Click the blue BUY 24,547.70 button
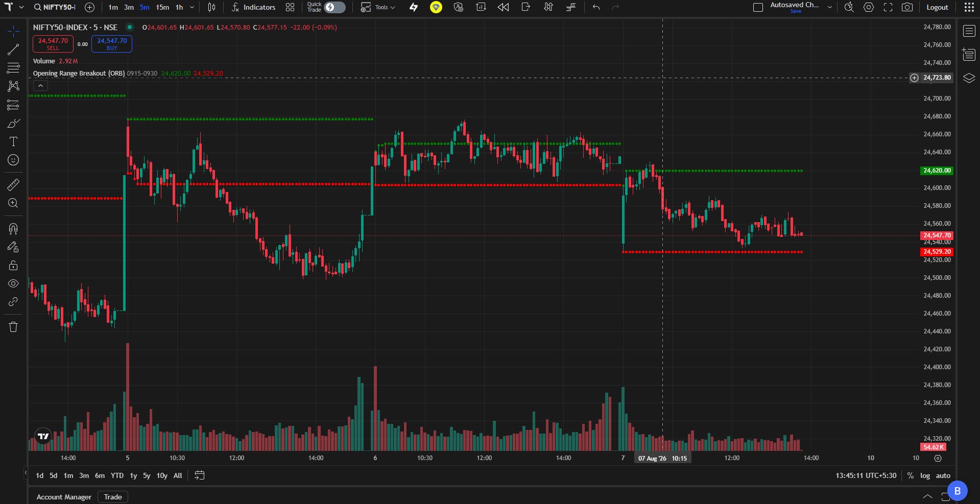This screenshot has width=980, height=504. (x=112, y=44)
